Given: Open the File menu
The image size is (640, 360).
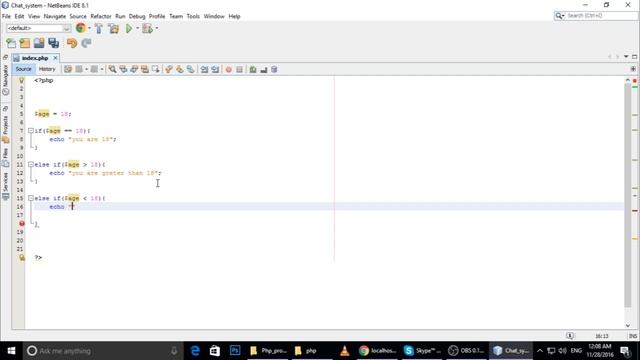Looking at the screenshot, I should (x=6, y=16).
